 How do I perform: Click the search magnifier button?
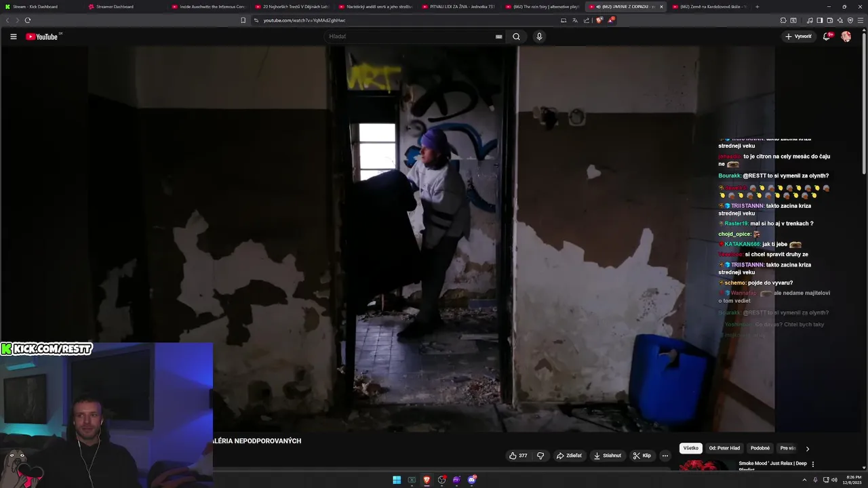click(x=516, y=37)
